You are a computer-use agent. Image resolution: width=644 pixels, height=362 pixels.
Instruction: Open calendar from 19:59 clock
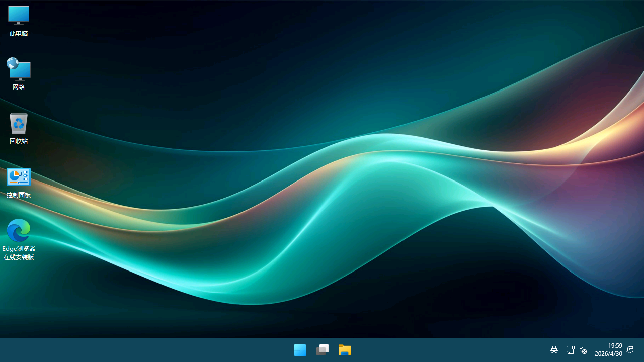(x=609, y=350)
